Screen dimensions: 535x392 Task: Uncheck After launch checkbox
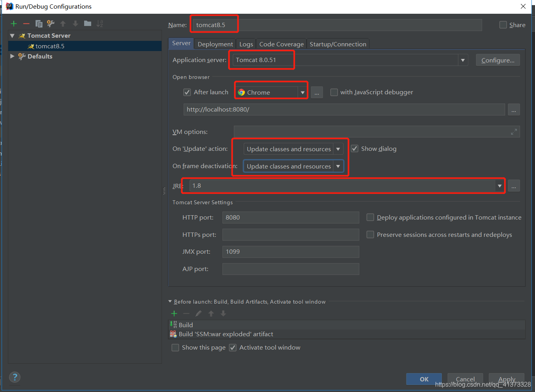(187, 92)
